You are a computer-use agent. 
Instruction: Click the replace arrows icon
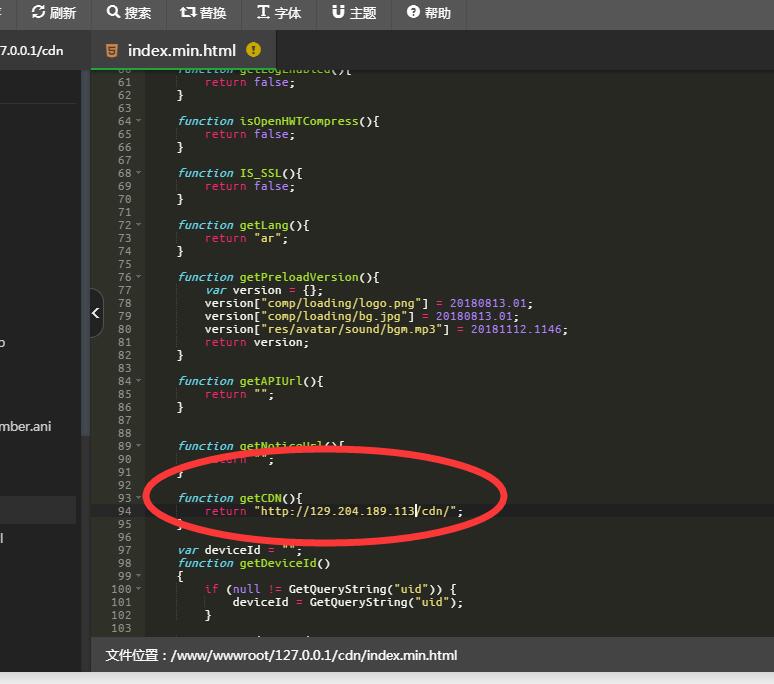tap(188, 12)
